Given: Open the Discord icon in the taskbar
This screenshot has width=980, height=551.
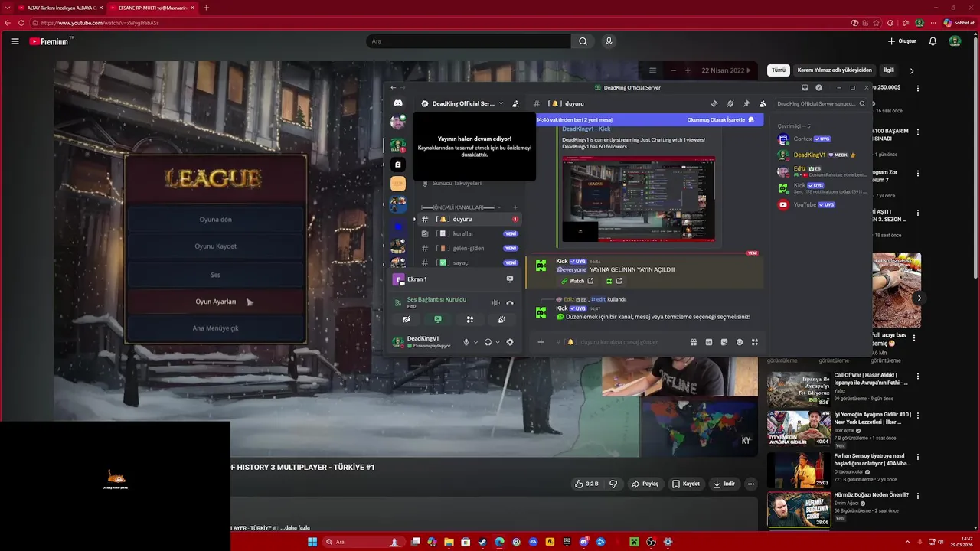Looking at the screenshot, I should pos(583,542).
